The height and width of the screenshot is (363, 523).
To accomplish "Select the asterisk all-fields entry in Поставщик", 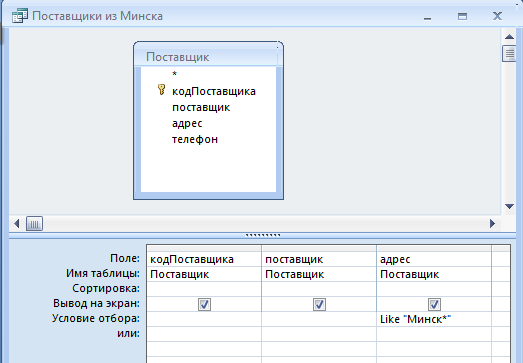I will tap(174, 74).
